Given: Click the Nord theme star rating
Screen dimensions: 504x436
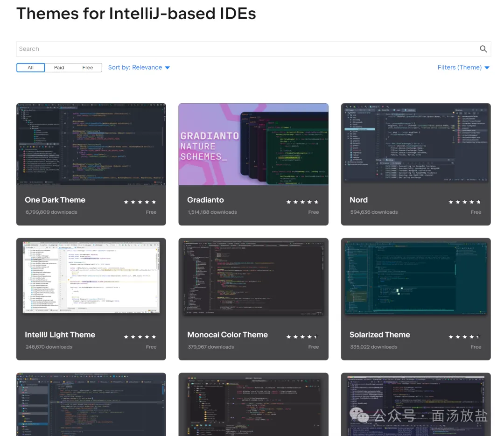Looking at the screenshot, I should point(464,202).
